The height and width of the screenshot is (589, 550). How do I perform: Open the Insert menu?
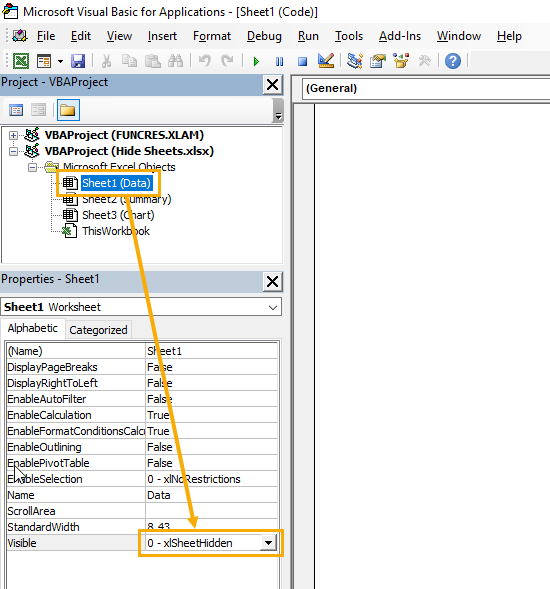point(162,36)
